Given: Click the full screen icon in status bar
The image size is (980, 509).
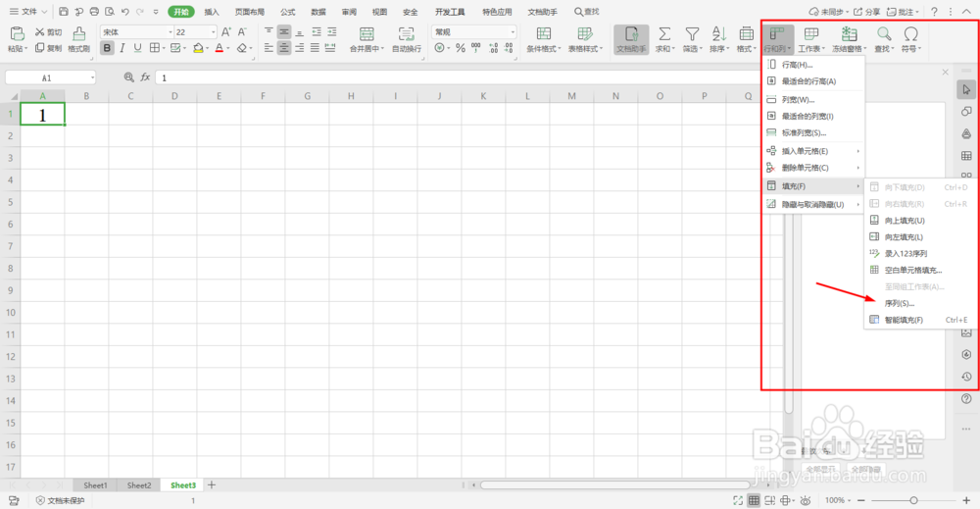Looking at the screenshot, I should [x=738, y=500].
